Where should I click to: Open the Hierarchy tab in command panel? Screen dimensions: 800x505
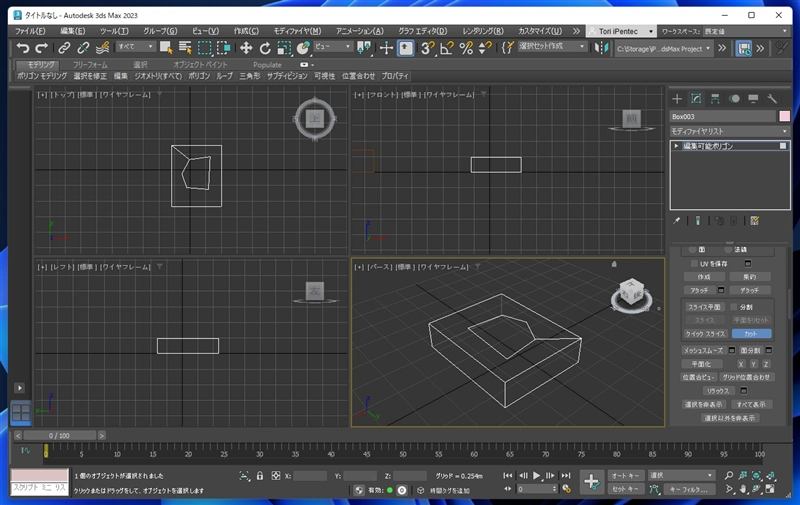pos(715,98)
